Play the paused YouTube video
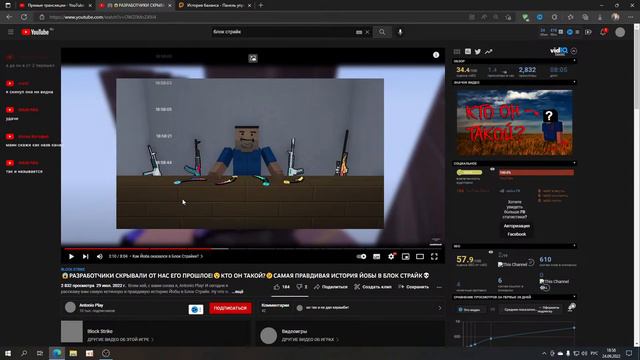 71,256
